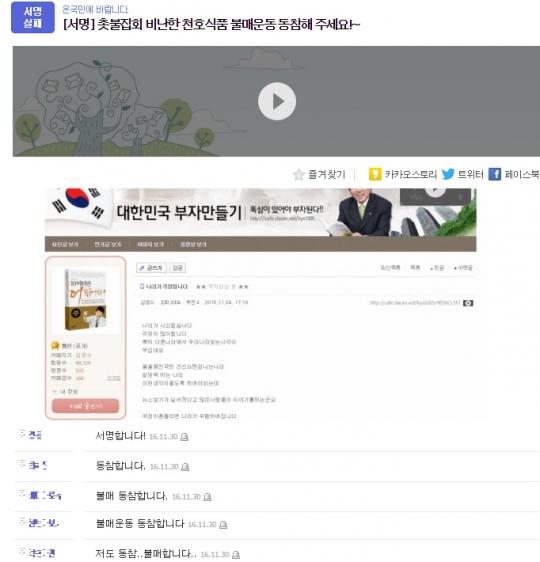Screen dimensions: 540x562
Task: Click the comment text '불매운동 동참합니다'
Action: (x=140, y=524)
